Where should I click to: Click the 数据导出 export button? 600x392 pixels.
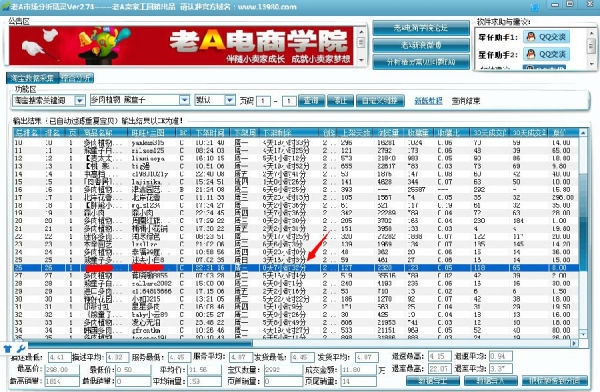433,381
